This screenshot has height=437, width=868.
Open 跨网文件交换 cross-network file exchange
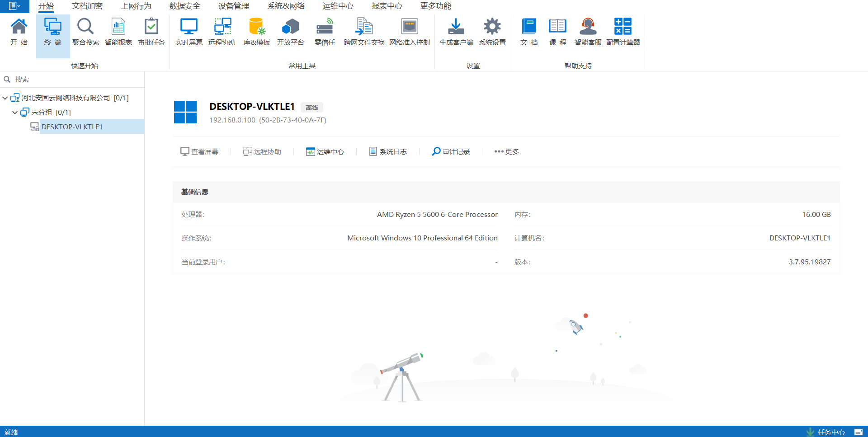364,32
